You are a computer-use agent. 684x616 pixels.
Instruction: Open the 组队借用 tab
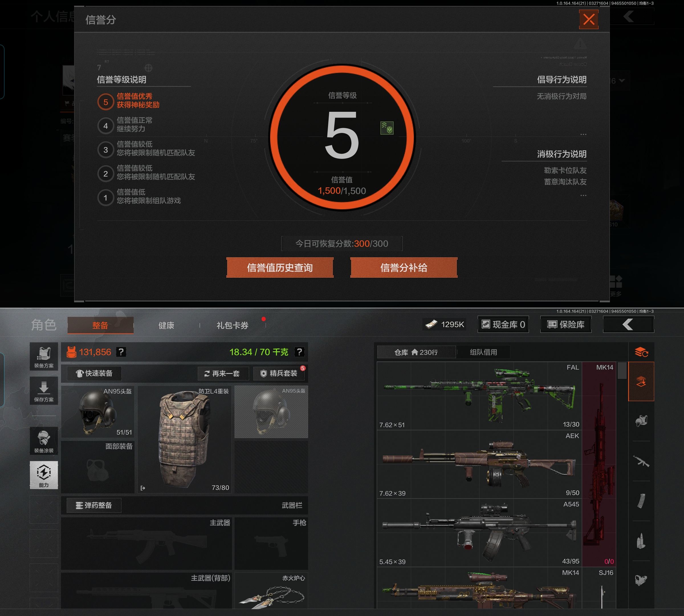483,352
